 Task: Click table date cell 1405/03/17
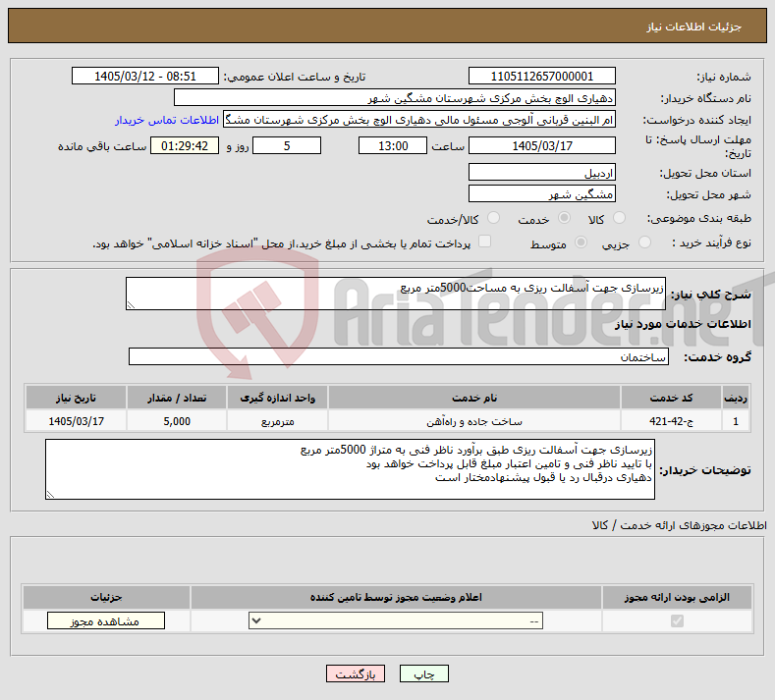point(76,421)
